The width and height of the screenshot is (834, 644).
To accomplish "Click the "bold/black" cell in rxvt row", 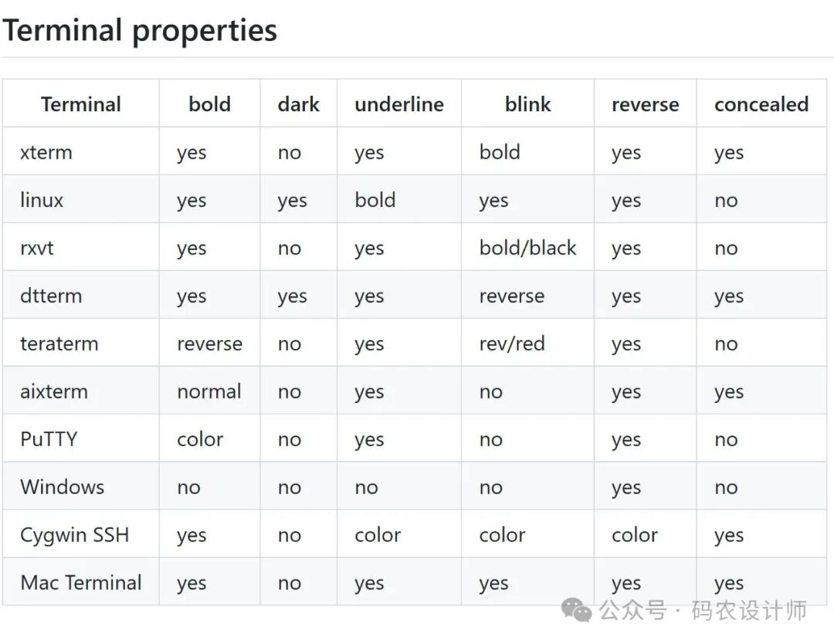I will click(x=527, y=248).
